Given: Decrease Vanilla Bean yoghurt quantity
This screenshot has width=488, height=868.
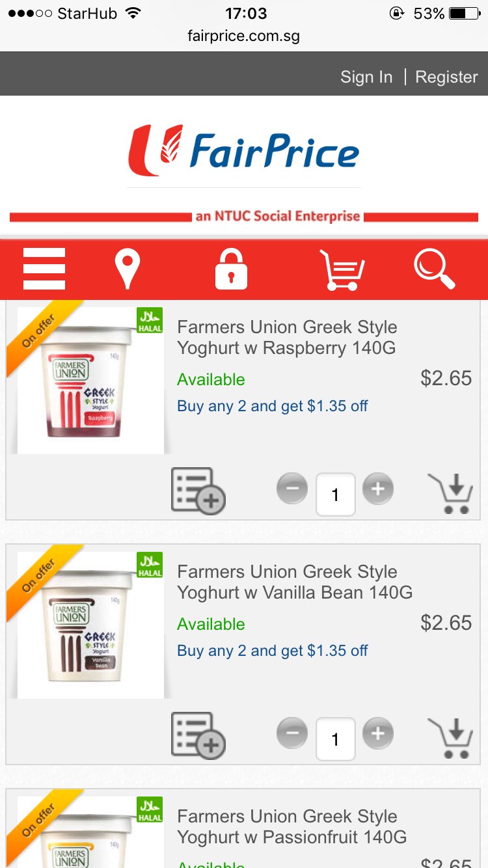Looking at the screenshot, I should pyautogui.click(x=292, y=733).
